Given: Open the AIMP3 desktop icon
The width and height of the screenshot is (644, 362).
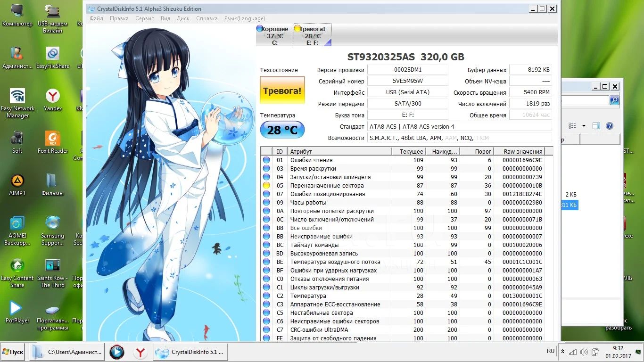Looking at the screenshot, I should tap(17, 185).
